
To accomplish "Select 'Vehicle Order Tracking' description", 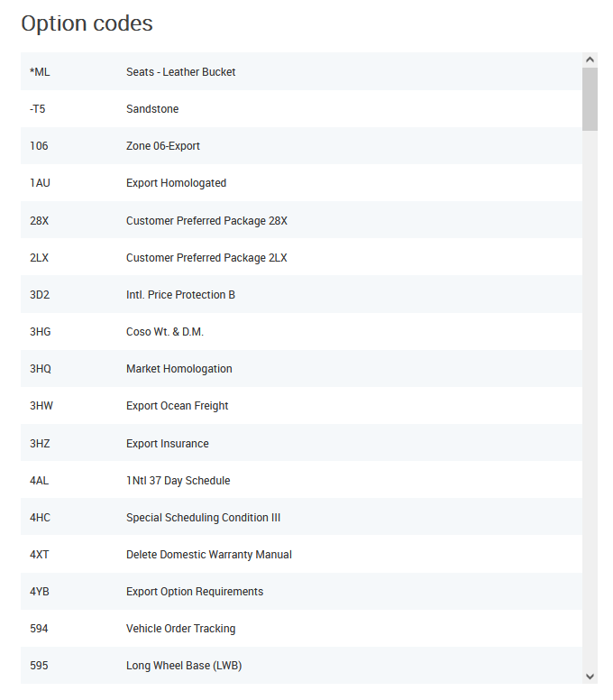I will (x=180, y=629).
